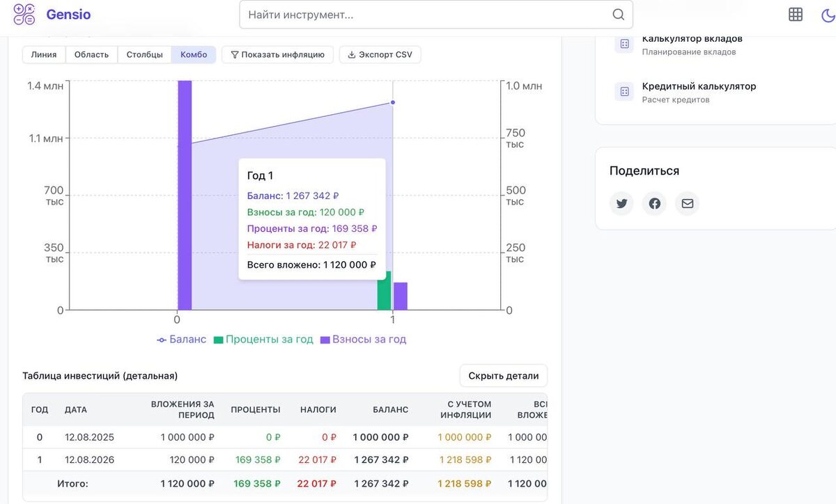Click tooltip line «Баланс: 1 267 342 ₽»

tap(293, 196)
